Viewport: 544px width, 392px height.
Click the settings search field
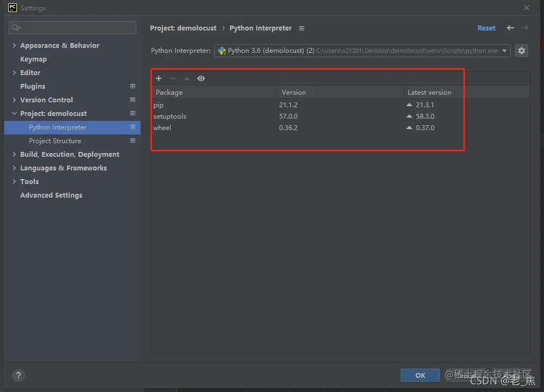click(x=72, y=28)
